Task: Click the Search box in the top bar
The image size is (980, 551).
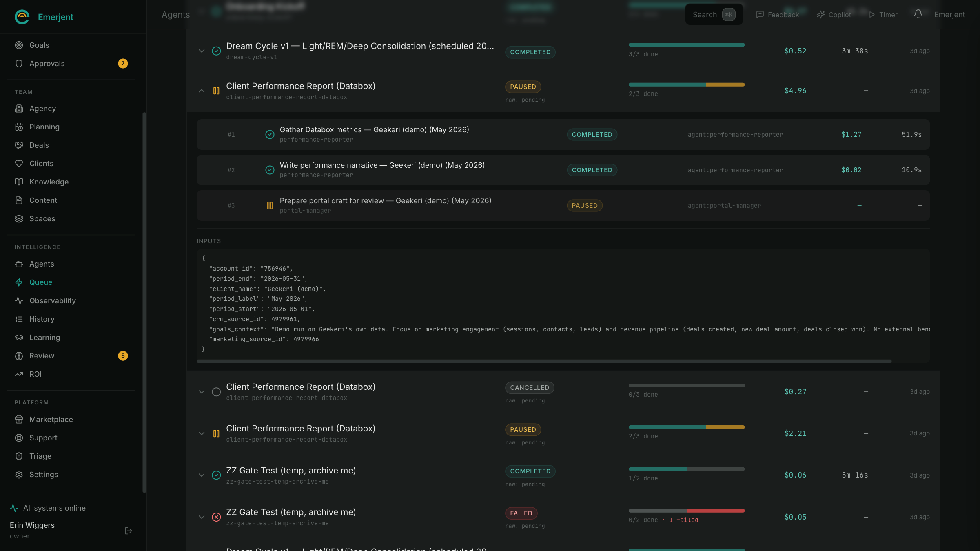Action: click(714, 15)
